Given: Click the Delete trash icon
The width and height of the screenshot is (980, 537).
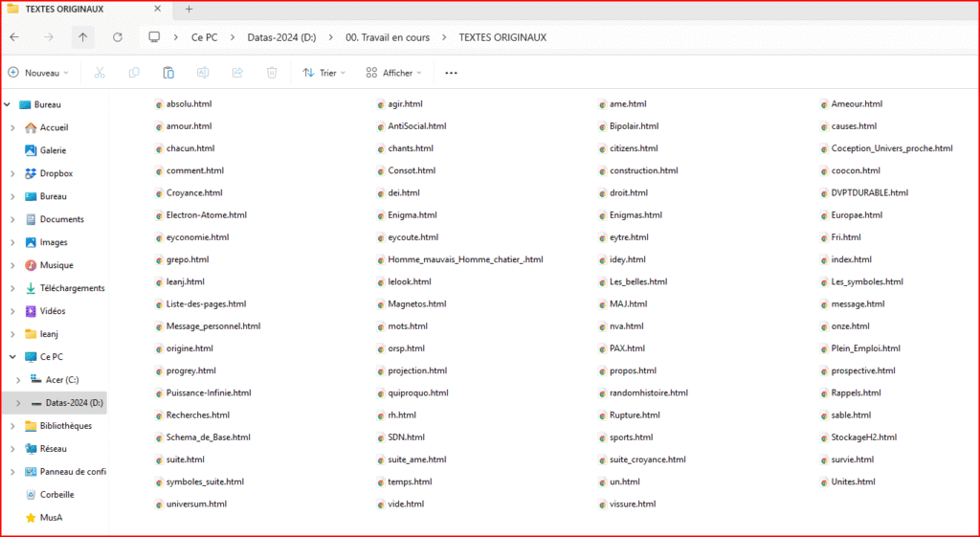Looking at the screenshot, I should 272,73.
